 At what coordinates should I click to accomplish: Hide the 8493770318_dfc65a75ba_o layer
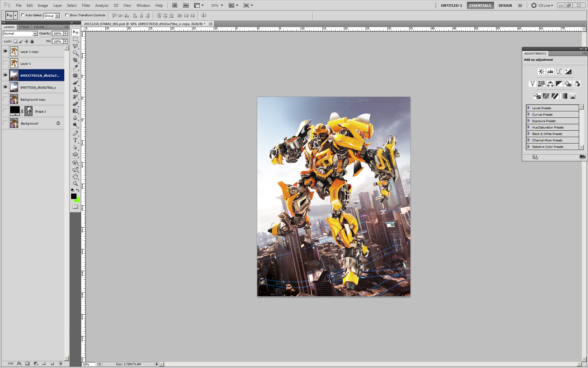(x=5, y=87)
